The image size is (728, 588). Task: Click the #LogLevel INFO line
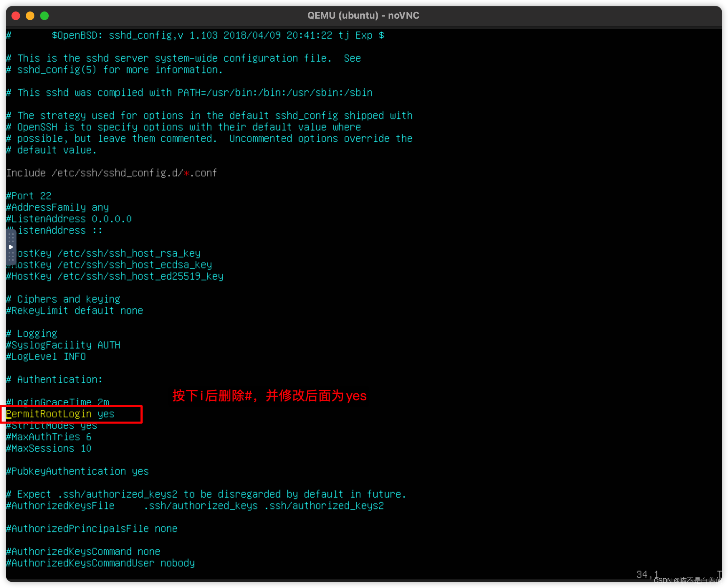point(46,357)
